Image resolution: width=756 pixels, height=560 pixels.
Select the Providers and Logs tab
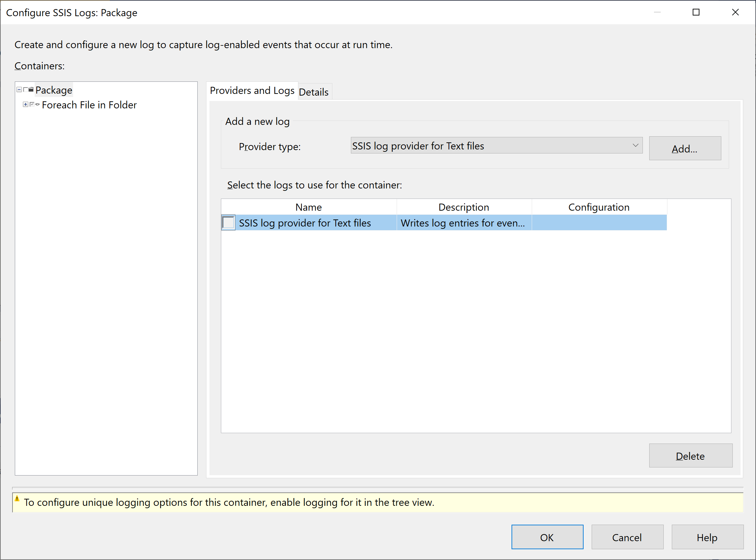point(252,91)
